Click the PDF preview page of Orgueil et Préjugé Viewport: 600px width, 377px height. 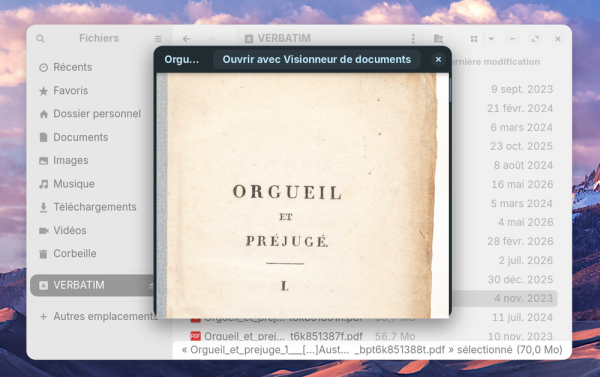pos(302,196)
